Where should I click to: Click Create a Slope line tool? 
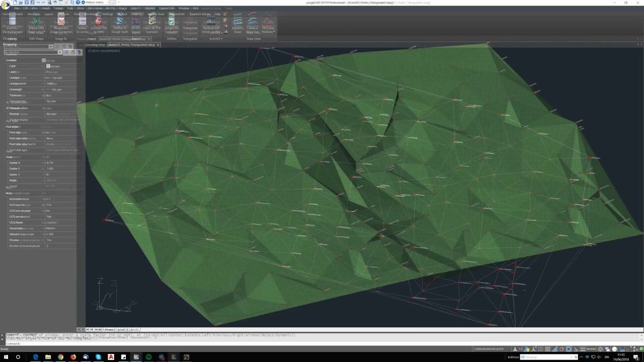(x=253, y=25)
